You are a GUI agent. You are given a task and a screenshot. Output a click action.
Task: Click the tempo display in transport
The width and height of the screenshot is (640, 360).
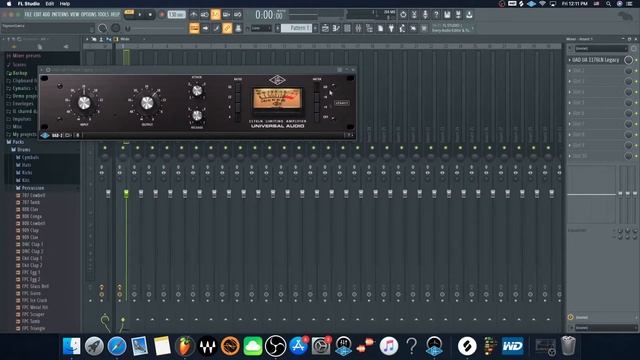click(176, 15)
